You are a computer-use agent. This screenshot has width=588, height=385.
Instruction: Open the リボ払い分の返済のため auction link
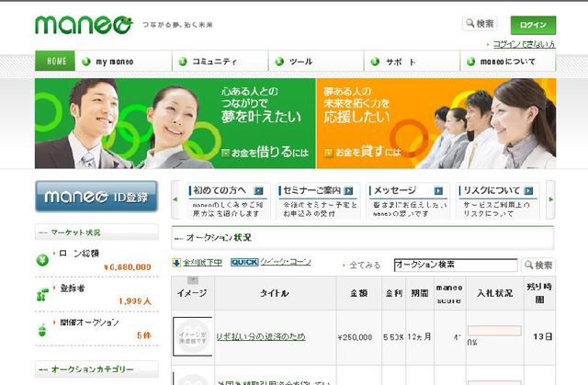pyautogui.click(x=261, y=336)
